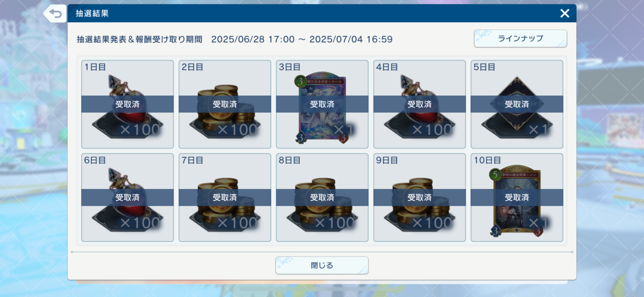Open the ラインナップ lineup button
This screenshot has height=297, width=644.
coord(520,39)
